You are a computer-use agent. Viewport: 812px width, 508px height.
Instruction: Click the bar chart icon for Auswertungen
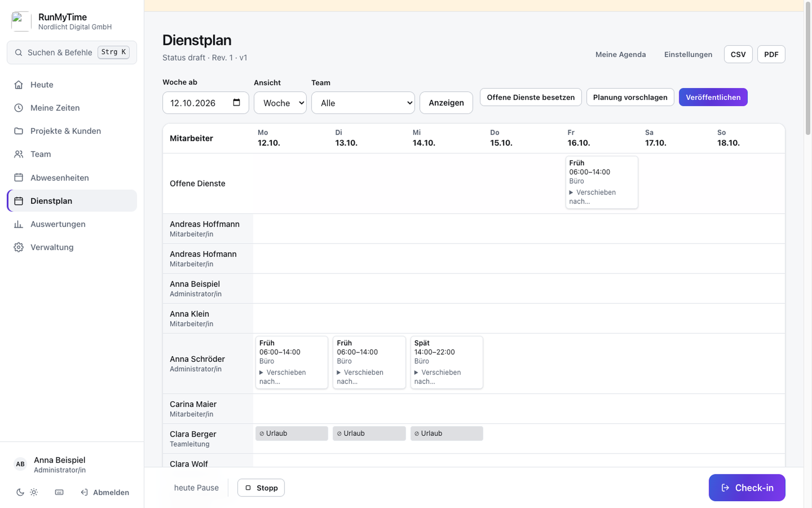tap(18, 224)
